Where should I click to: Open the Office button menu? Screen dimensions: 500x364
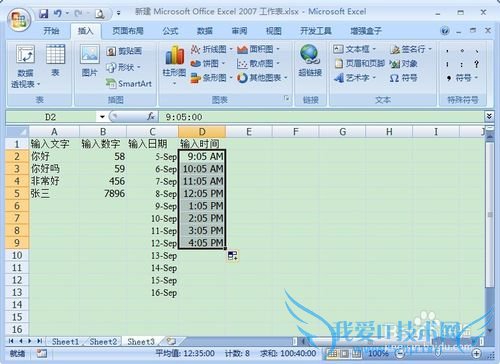click(x=19, y=20)
